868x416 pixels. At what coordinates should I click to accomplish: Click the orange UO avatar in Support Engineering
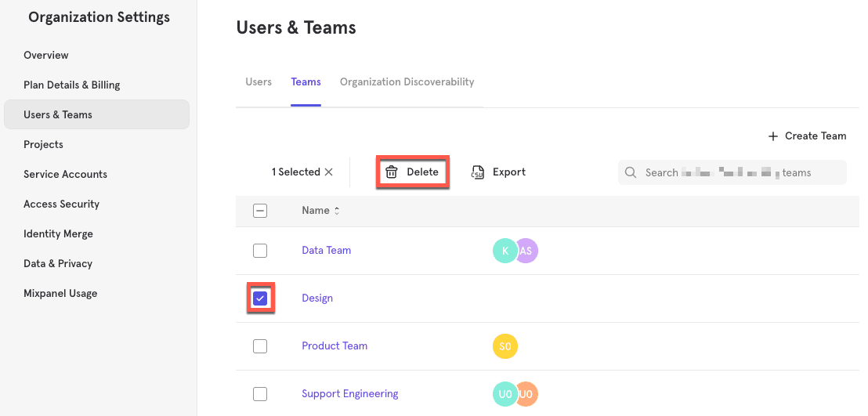point(527,394)
